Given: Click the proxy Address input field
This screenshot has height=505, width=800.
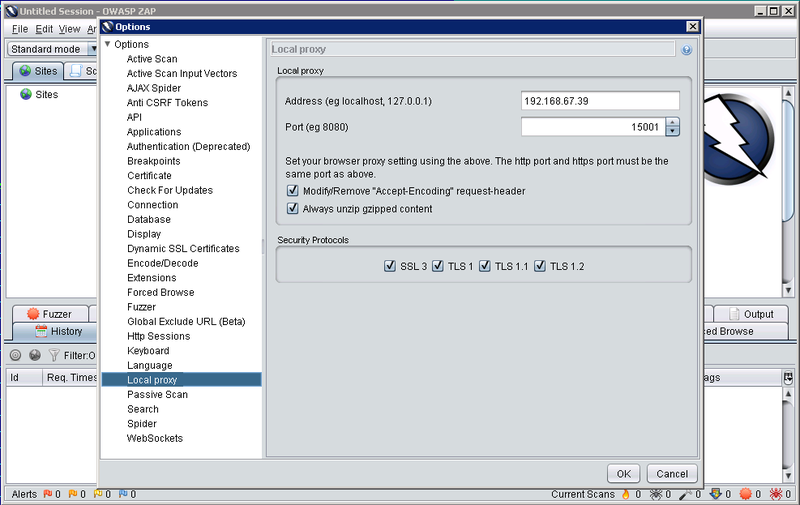Looking at the screenshot, I should point(600,100).
